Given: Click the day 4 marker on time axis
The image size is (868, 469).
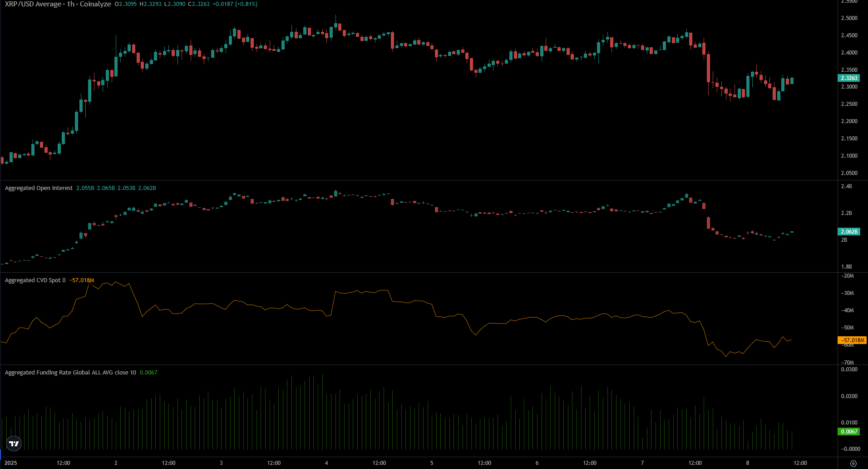Looking at the screenshot, I should tap(326, 463).
